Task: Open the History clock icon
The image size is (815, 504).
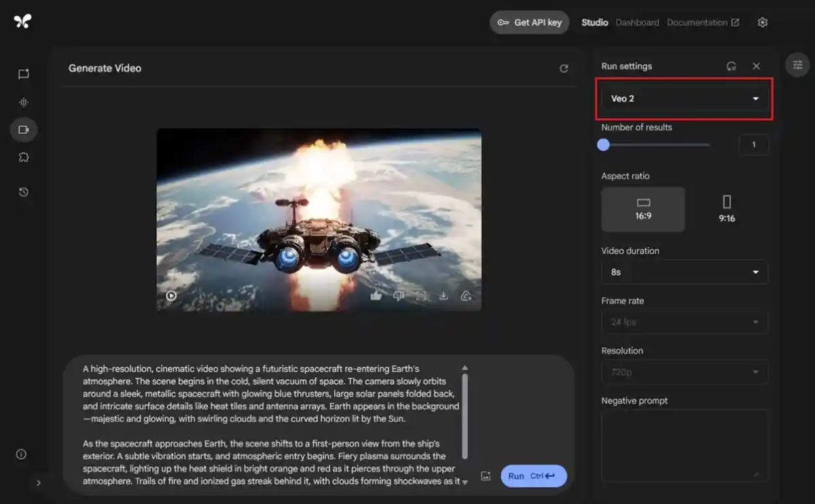Action: 24,192
